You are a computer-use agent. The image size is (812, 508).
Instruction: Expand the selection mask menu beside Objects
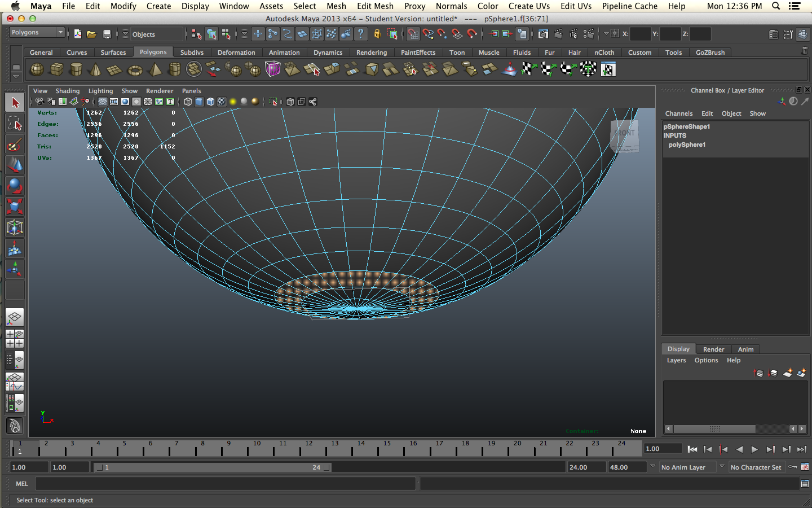125,34
